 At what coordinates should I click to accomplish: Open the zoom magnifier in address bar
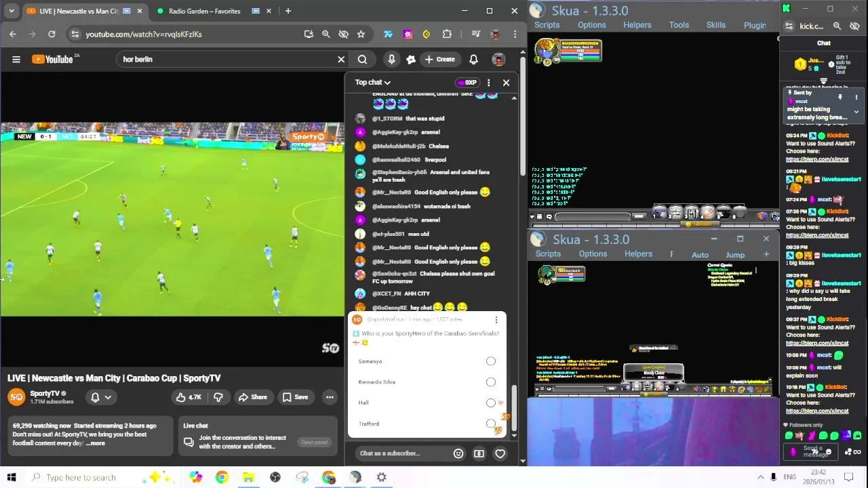point(325,34)
